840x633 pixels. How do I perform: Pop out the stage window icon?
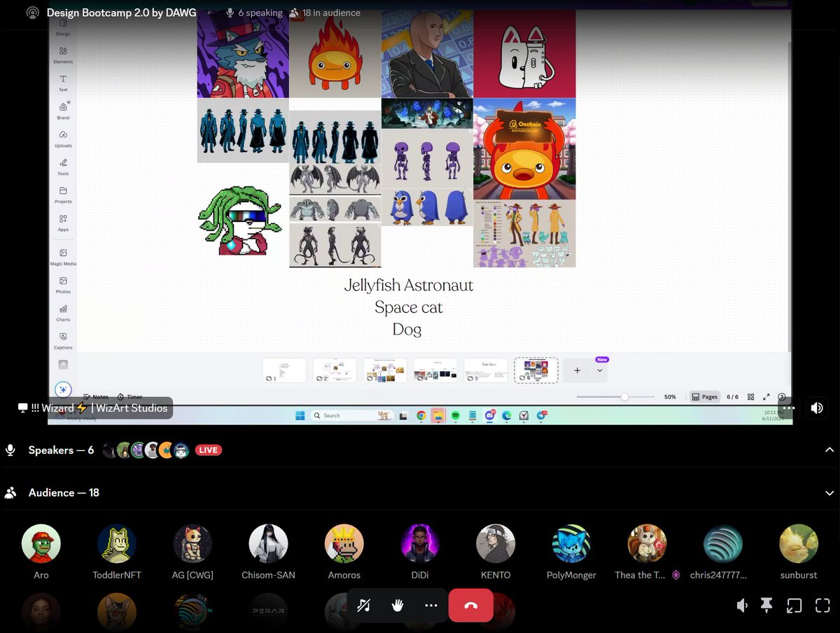794,606
